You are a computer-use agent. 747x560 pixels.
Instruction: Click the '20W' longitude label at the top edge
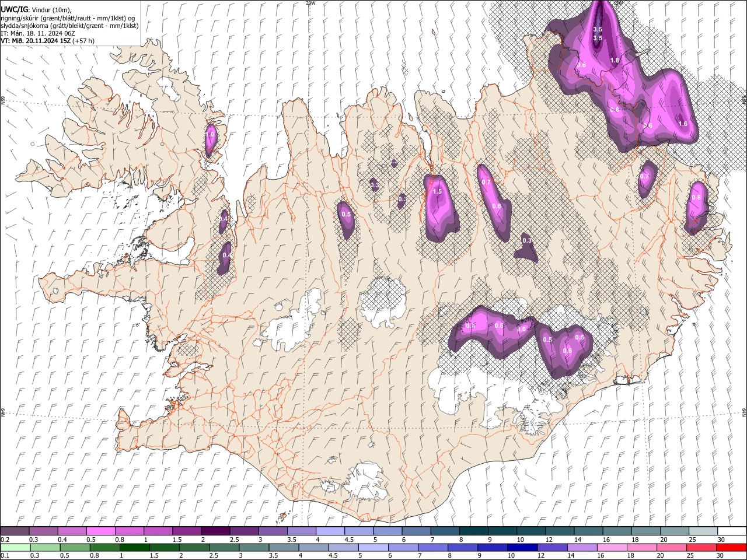(310, 3)
